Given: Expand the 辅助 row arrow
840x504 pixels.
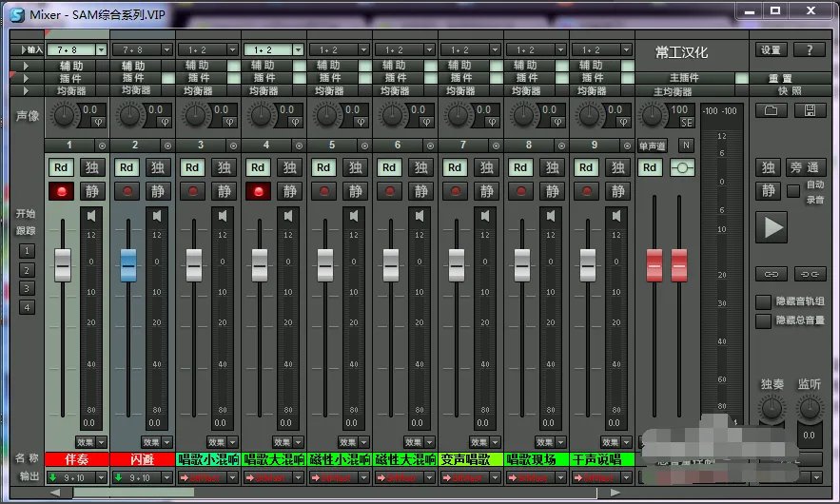Looking at the screenshot, I should pos(26,66).
